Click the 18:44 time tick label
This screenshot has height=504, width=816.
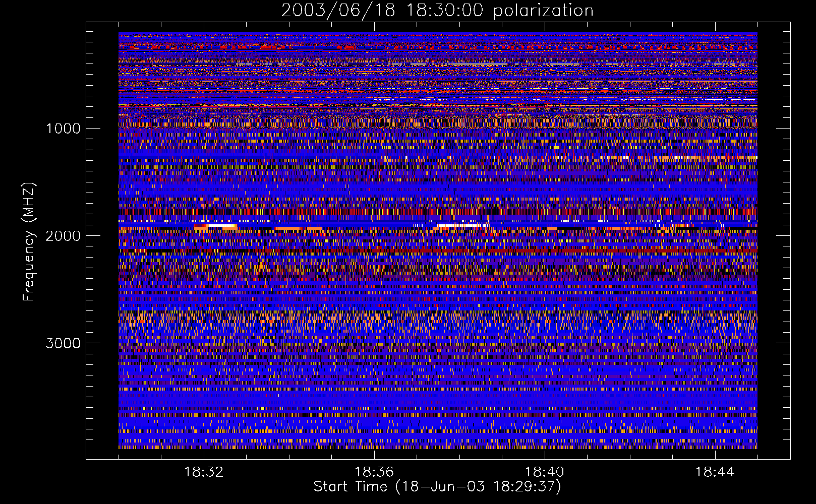pos(715,472)
